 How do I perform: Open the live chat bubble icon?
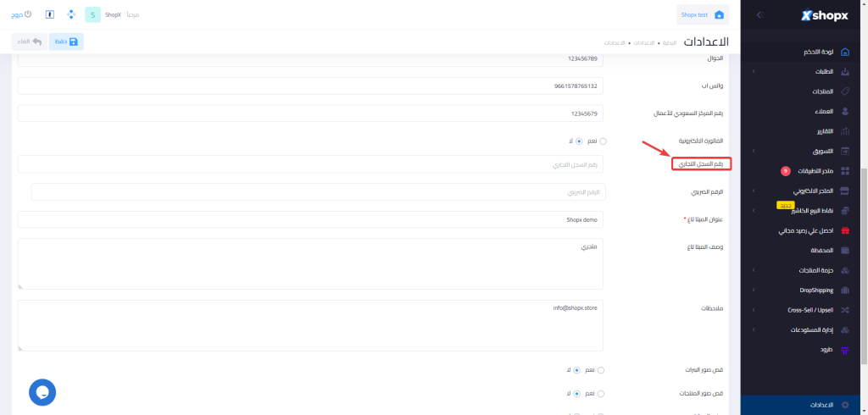42,391
